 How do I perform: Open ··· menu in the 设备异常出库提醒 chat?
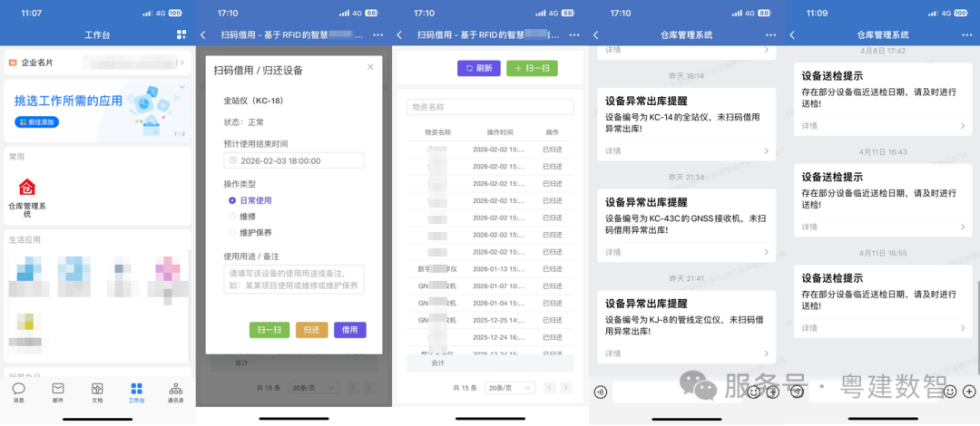point(770,35)
